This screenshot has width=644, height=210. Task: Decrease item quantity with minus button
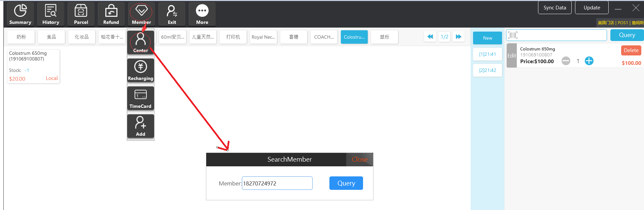566,61
